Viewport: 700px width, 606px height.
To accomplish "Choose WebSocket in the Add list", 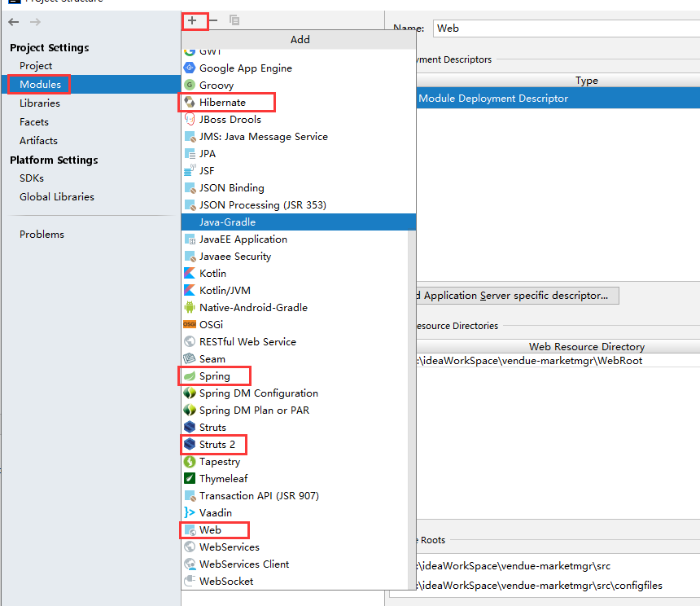I will click(x=295, y=581).
